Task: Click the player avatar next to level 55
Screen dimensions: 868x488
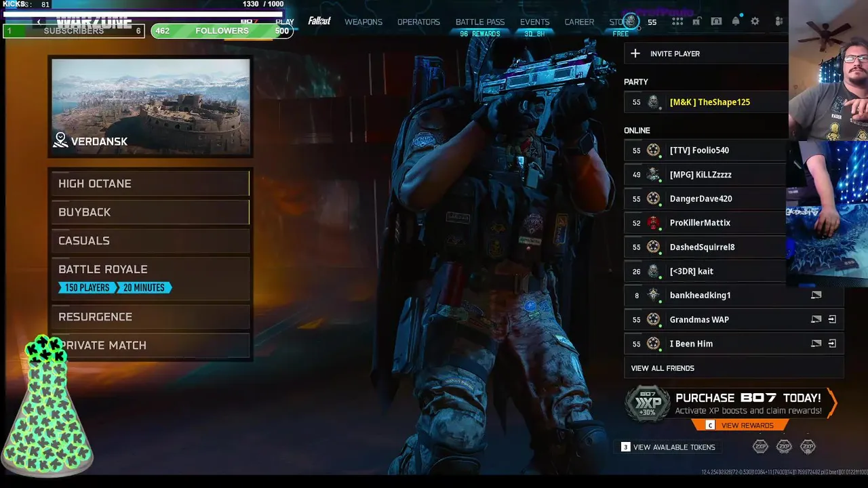Action: point(631,21)
